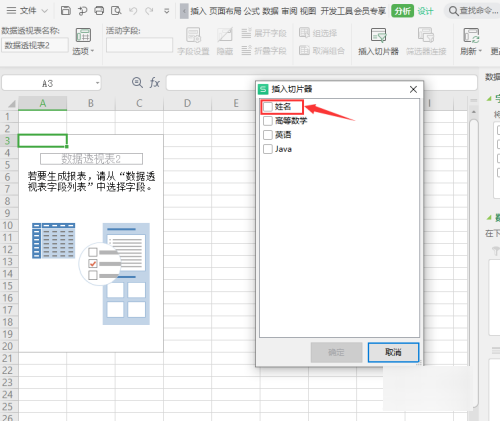The width and height of the screenshot is (500, 421).
Task: Switch to the 设计 ribbon tab
Action: tap(425, 11)
